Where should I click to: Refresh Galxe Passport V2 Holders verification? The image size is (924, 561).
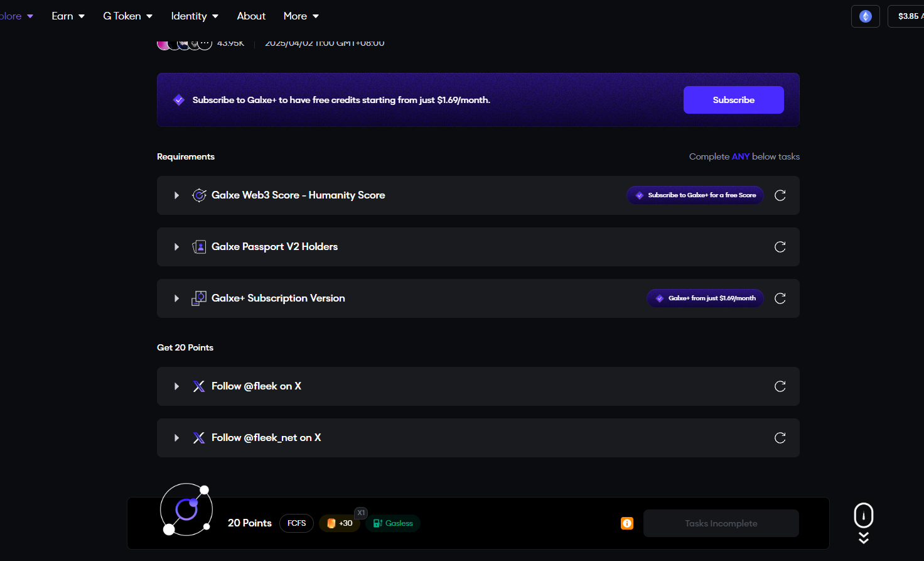coord(780,247)
